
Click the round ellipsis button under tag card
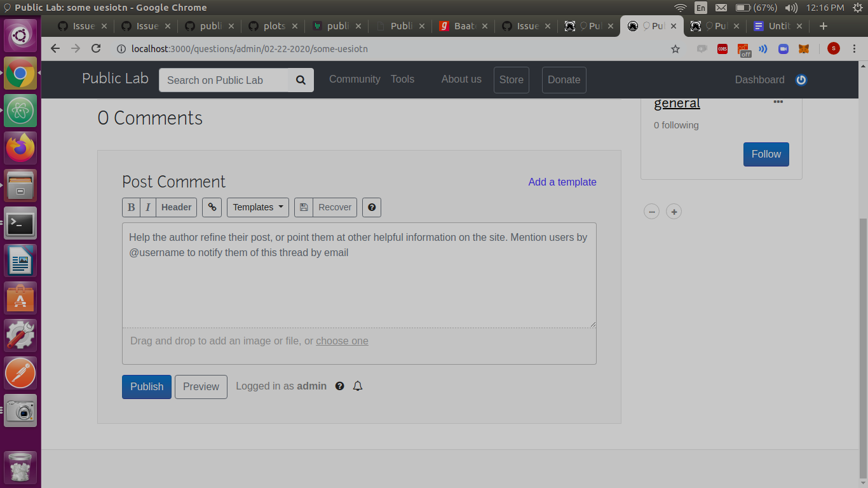pos(651,212)
